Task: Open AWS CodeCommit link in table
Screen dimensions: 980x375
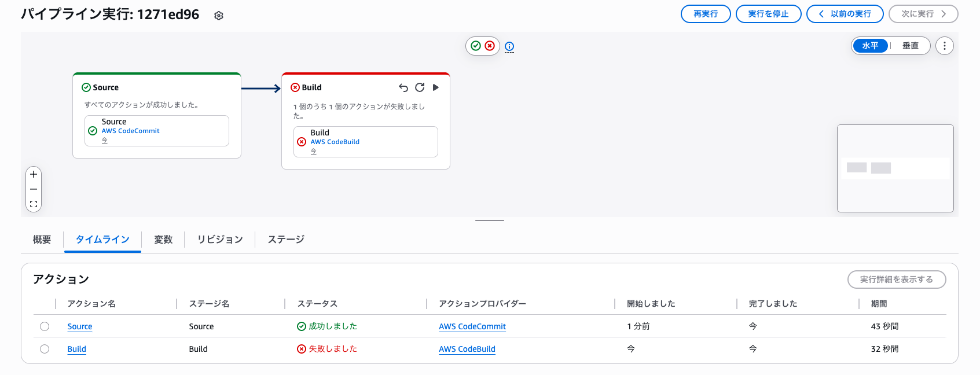Action: tap(472, 326)
